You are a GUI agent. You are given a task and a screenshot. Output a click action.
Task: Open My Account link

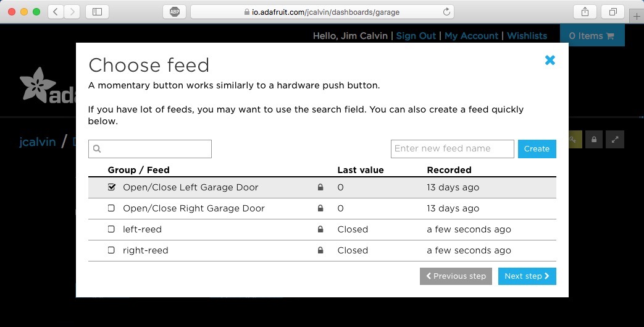pyautogui.click(x=471, y=36)
